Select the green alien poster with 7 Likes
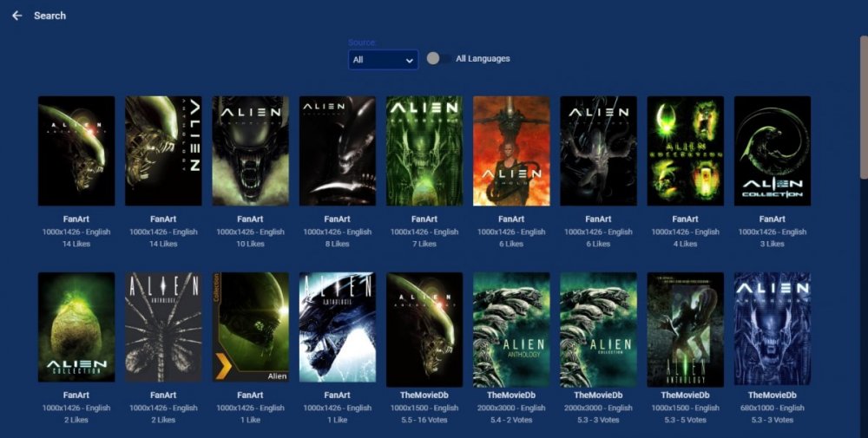 pos(424,151)
